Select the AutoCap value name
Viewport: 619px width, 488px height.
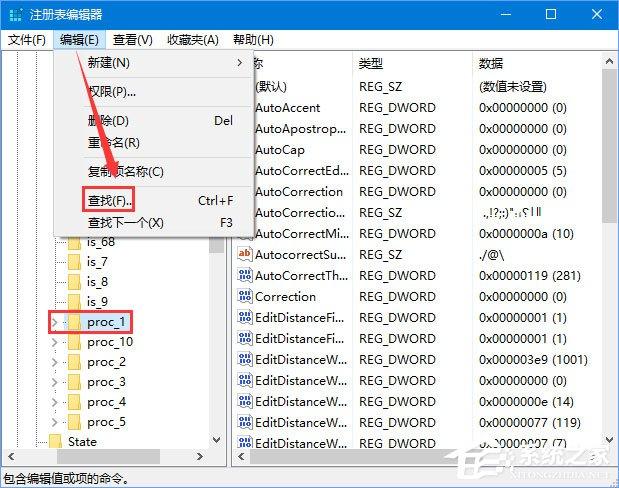tap(279, 150)
